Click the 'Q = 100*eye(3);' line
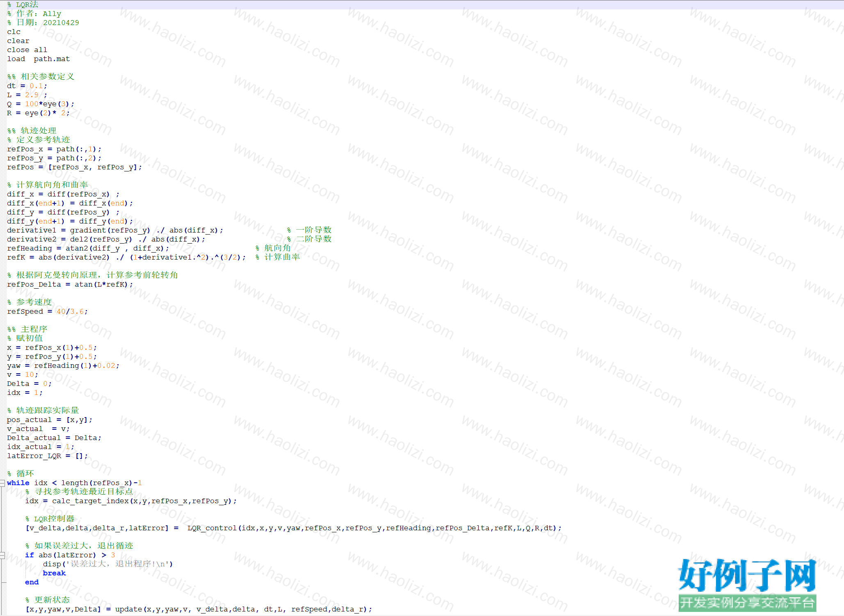The image size is (844, 616). [41, 104]
